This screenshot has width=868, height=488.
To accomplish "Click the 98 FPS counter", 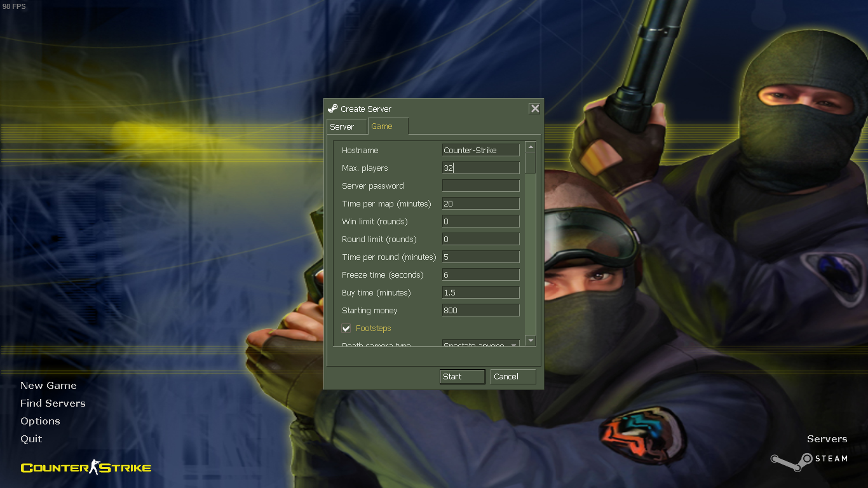I will coord(14,6).
